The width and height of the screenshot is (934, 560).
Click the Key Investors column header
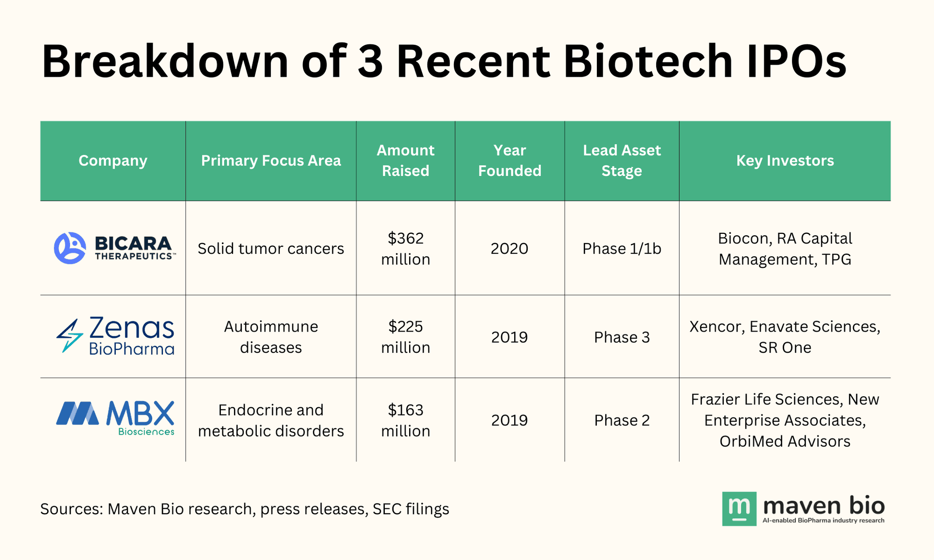(x=785, y=161)
